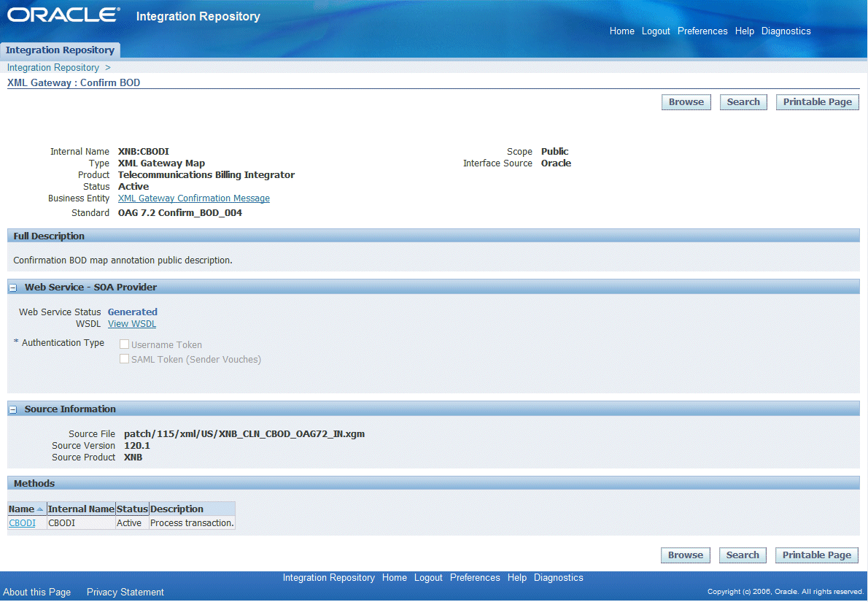Open Diagnostics in the top navigation
Screen dimensions: 868x602
click(x=786, y=31)
